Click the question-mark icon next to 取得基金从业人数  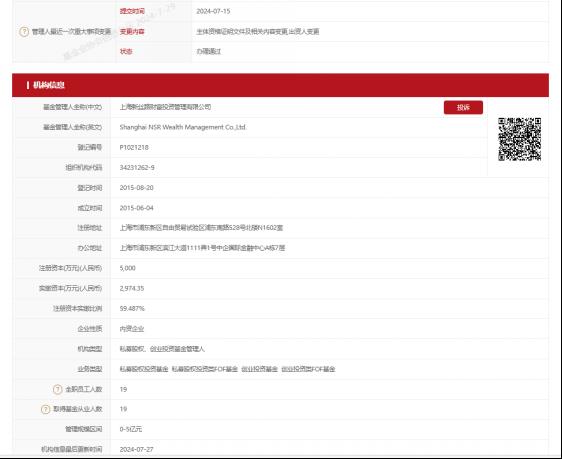pos(46,409)
